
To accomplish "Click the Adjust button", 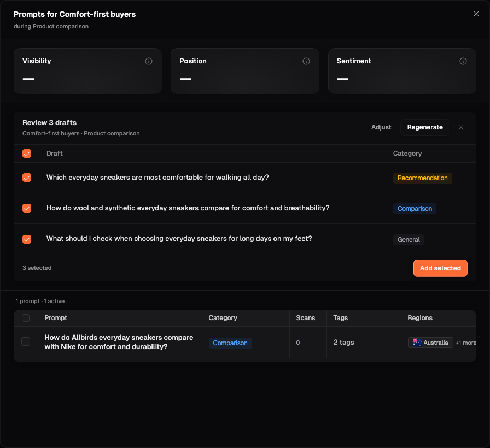I will coord(381,127).
